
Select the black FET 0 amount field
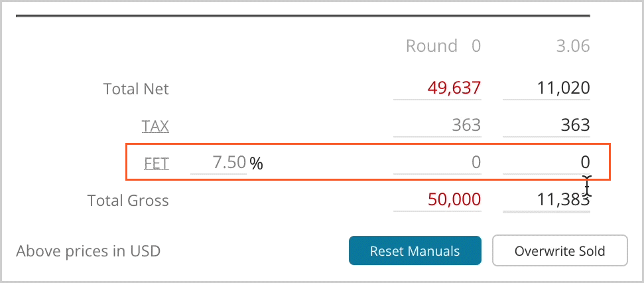(x=547, y=163)
